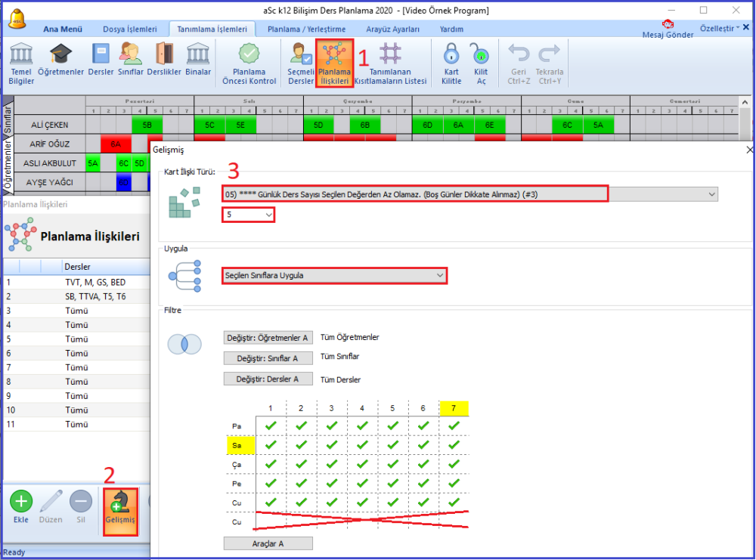Undo with Geri Ctrl+Z

pos(519,63)
